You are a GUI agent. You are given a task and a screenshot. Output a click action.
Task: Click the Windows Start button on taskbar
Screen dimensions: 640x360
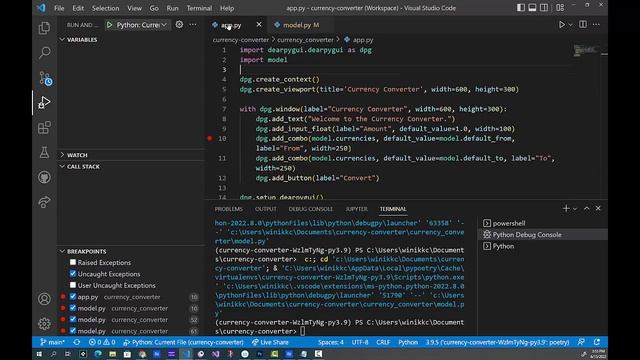(x=39, y=354)
